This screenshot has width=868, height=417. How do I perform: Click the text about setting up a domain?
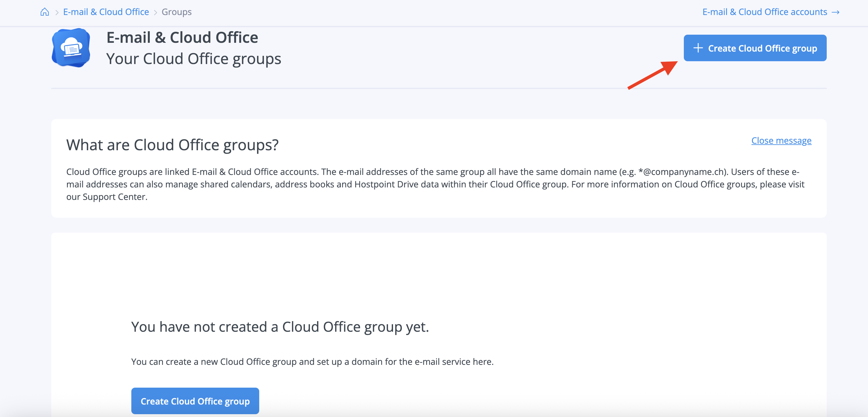(312, 361)
